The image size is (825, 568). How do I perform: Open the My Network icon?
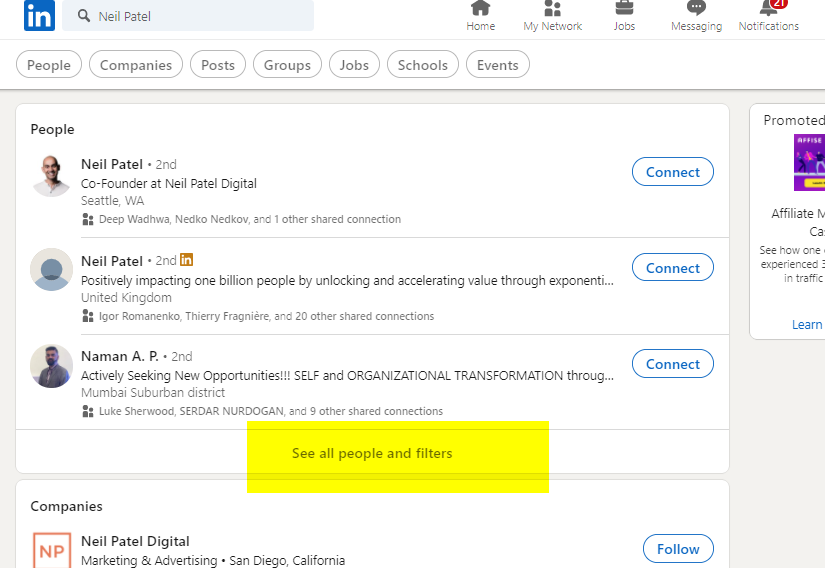[552, 8]
